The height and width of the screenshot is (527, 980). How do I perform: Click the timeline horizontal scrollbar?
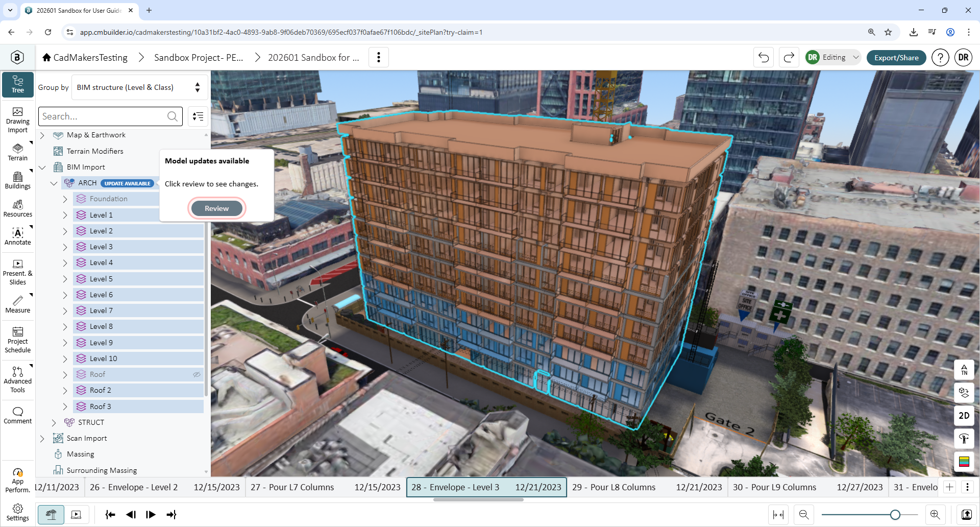tap(478, 499)
